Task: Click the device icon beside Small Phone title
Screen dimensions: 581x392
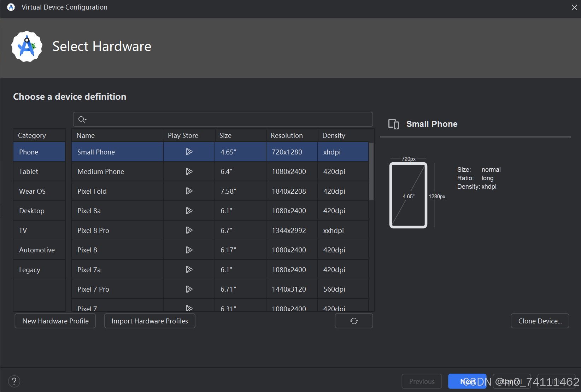Action: tap(394, 124)
